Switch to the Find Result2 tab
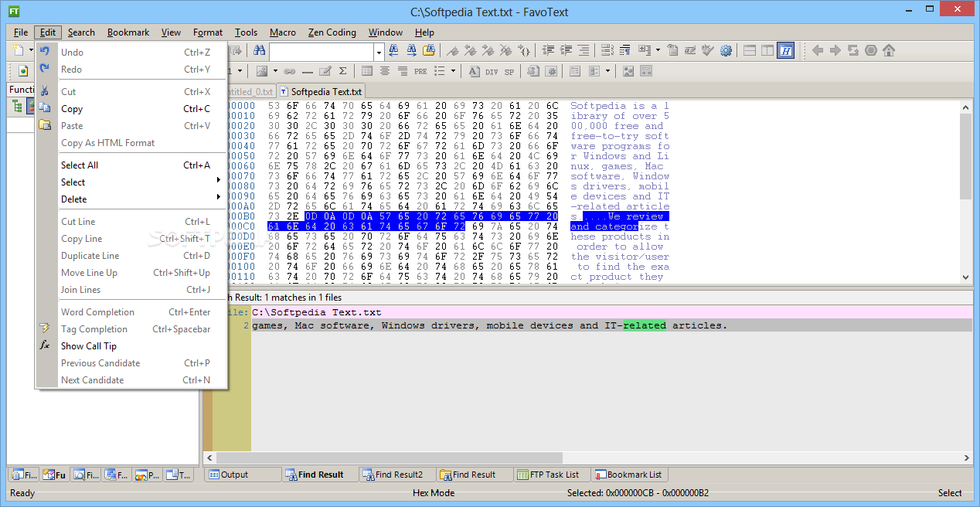 [399, 475]
